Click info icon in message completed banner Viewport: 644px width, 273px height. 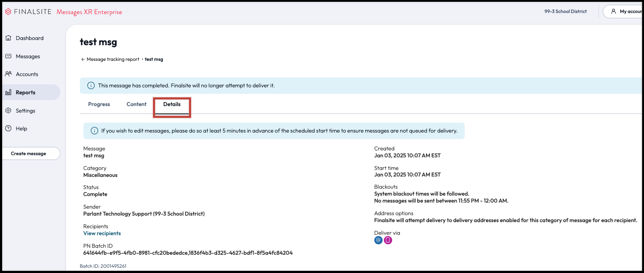tap(91, 86)
